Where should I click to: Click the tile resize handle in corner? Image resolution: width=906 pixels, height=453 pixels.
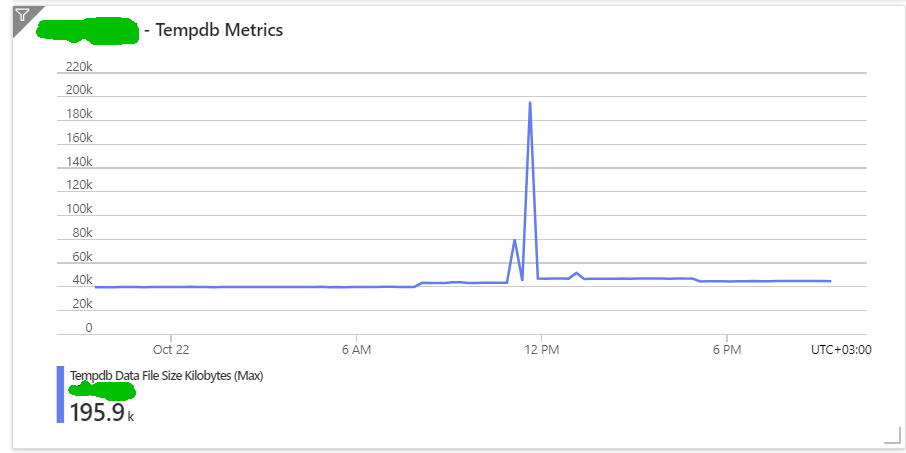click(x=892, y=435)
